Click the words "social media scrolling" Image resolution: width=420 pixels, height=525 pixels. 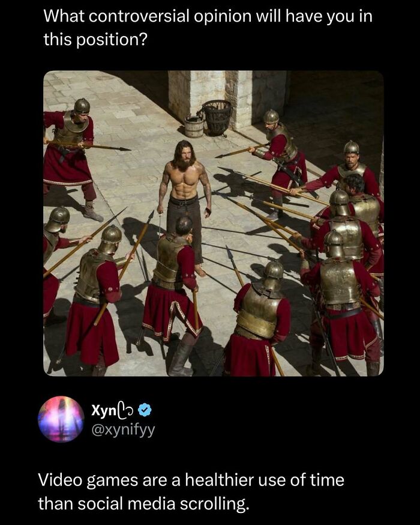(143, 503)
